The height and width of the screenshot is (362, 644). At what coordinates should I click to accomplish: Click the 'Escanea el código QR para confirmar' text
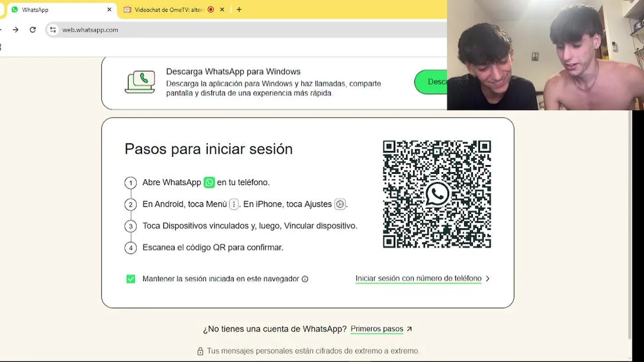point(213,247)
